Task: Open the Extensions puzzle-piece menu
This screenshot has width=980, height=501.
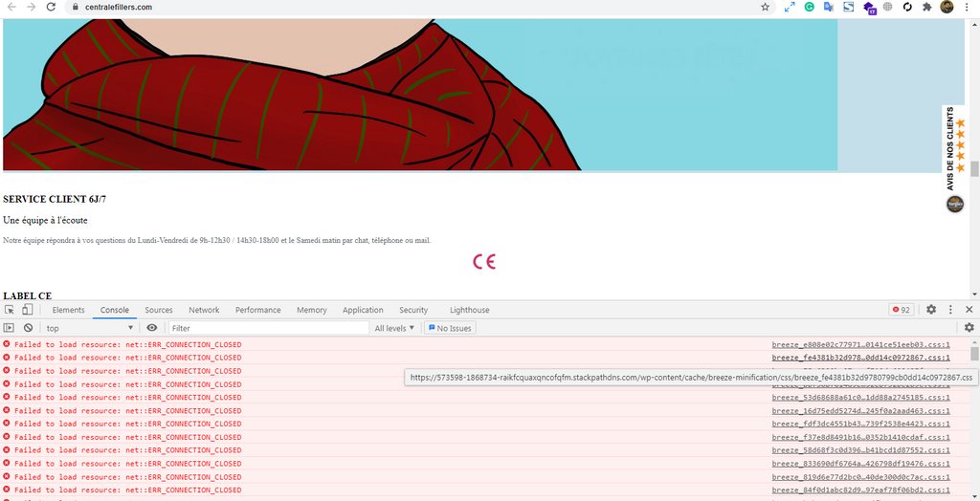Action: click(927, 7)
